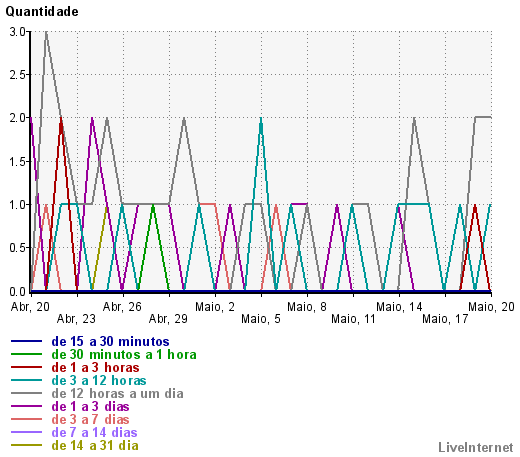Screen dimensions: 520x457
Task: Click the LiveInternet watermark text
Action: coord(476,448)
